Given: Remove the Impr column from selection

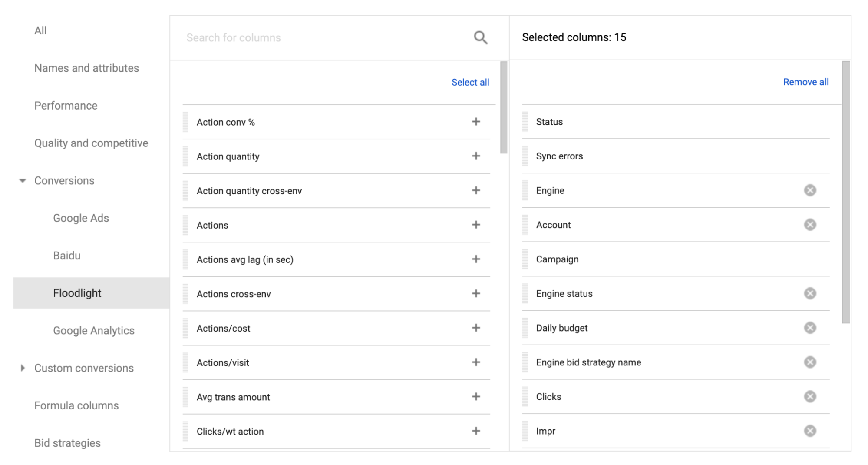Looking at the screenshot, I should click(x=809, y=431).
